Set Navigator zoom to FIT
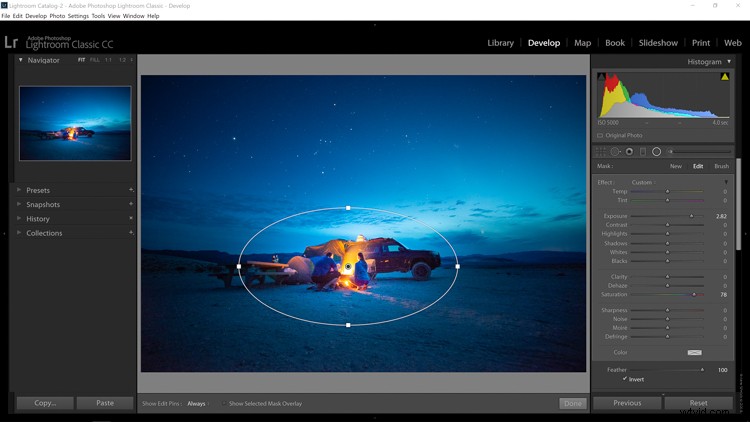750x422 pixels. coord(81,60)
